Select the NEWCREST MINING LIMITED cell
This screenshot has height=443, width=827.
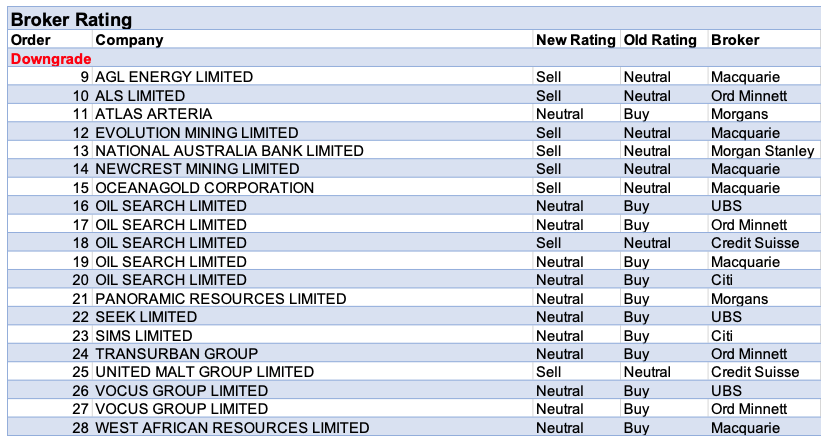coord(197,169)
